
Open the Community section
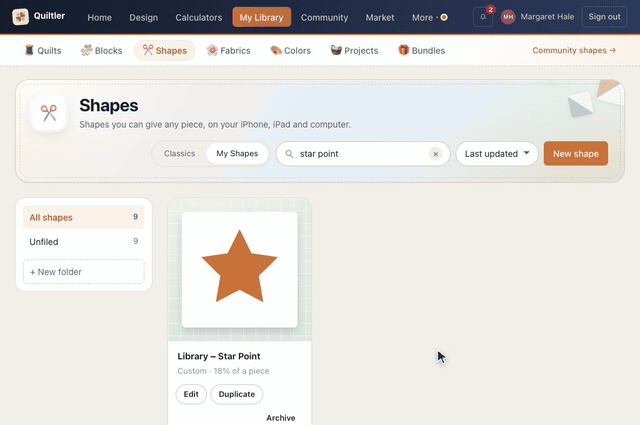(x=324, y=18)
